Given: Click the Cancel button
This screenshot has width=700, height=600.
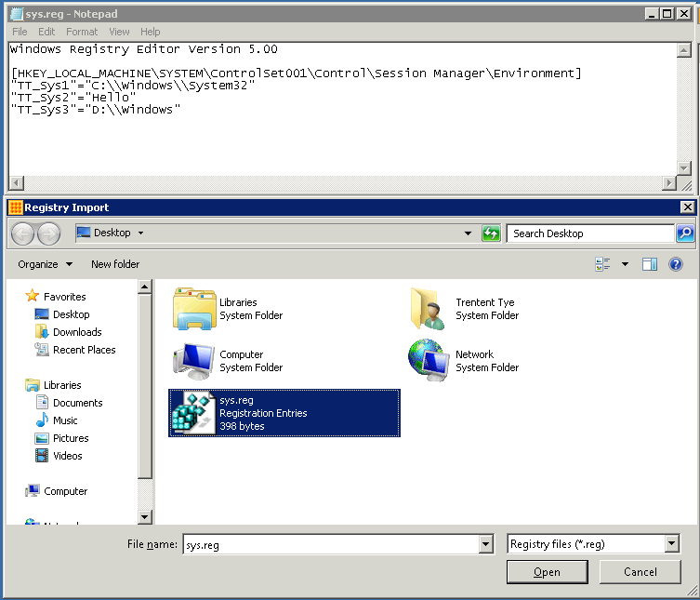Looking at the screenshot, I should [641, 572].
